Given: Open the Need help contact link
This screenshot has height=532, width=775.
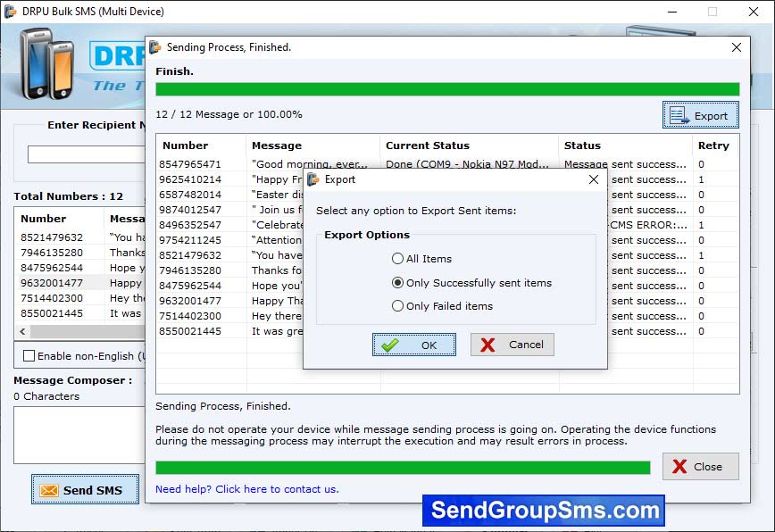Looking at the screenshot, I should click(x=246, y=489).
